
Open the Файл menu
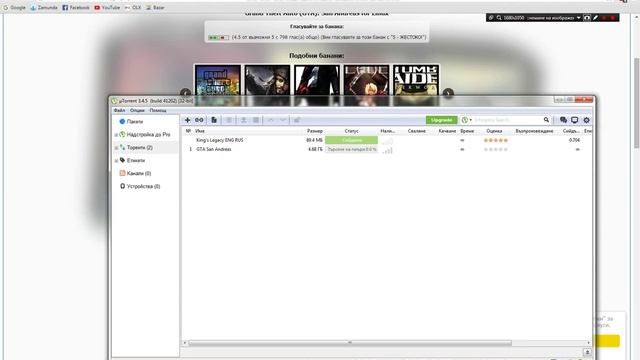pyautogui.click(x=119, y=111)
